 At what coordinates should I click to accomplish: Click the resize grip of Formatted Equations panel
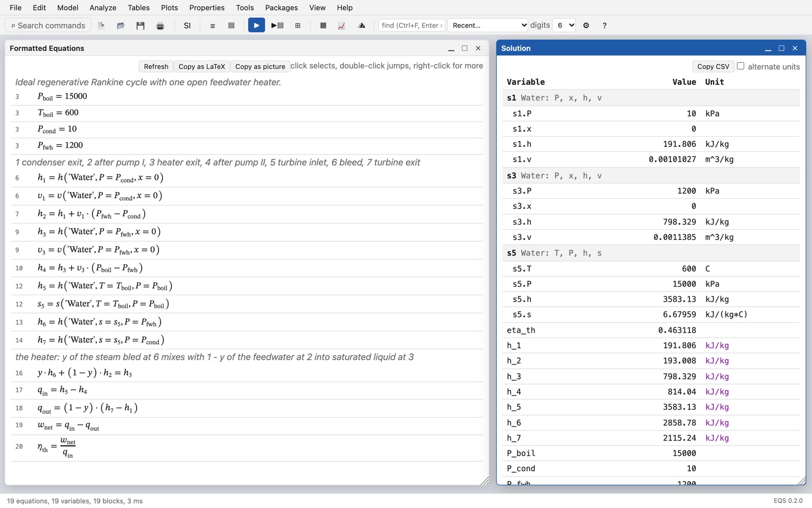(485, 480)
